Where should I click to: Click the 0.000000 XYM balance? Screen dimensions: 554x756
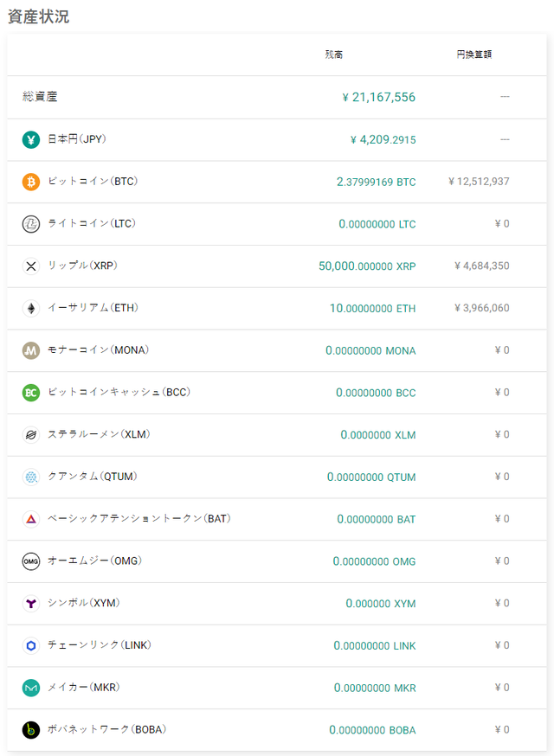381,604
